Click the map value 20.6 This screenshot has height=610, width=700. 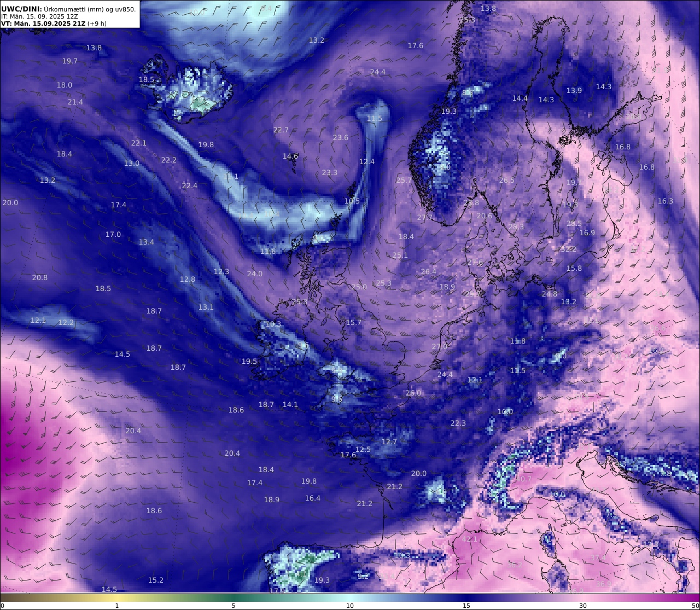[485, 216]
